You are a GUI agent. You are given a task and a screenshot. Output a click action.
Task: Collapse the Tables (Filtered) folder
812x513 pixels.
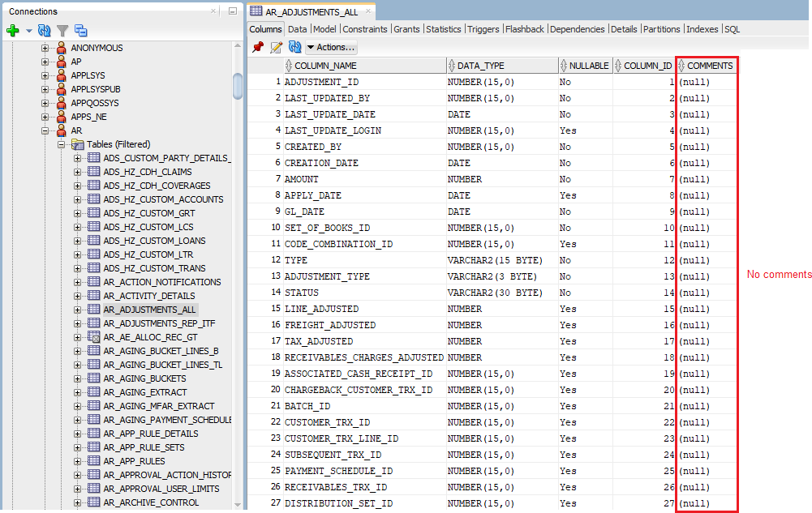tap(61, 144)
